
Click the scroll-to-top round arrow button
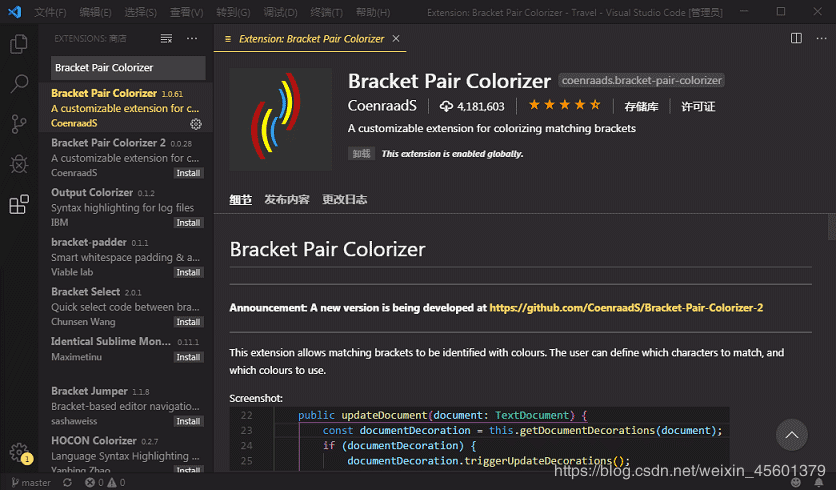(x=792, y=435)
